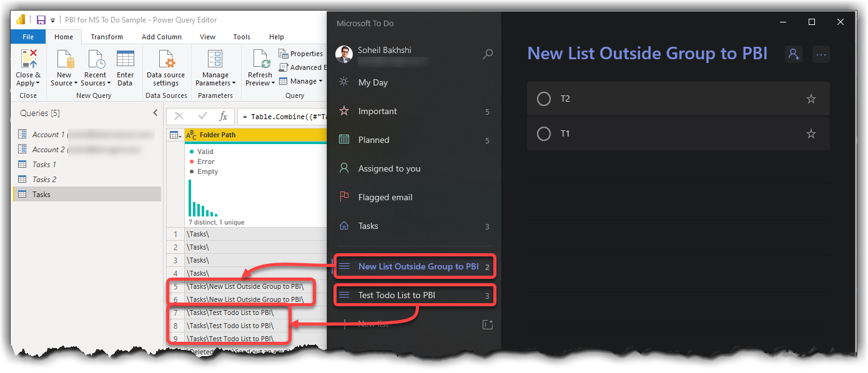Switch to Transform ribbon tab
Screen dimensions: 868x373
[107, 37]
